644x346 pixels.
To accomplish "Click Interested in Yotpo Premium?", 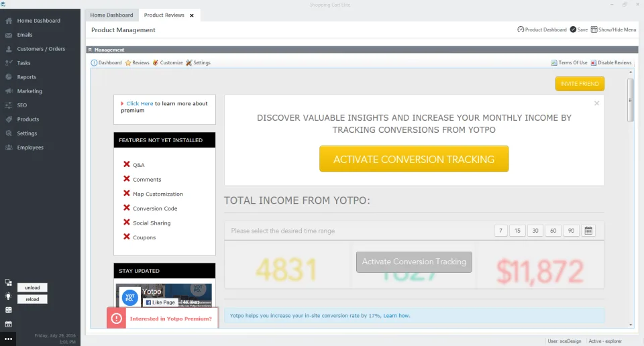I will (x=171, y=319).
